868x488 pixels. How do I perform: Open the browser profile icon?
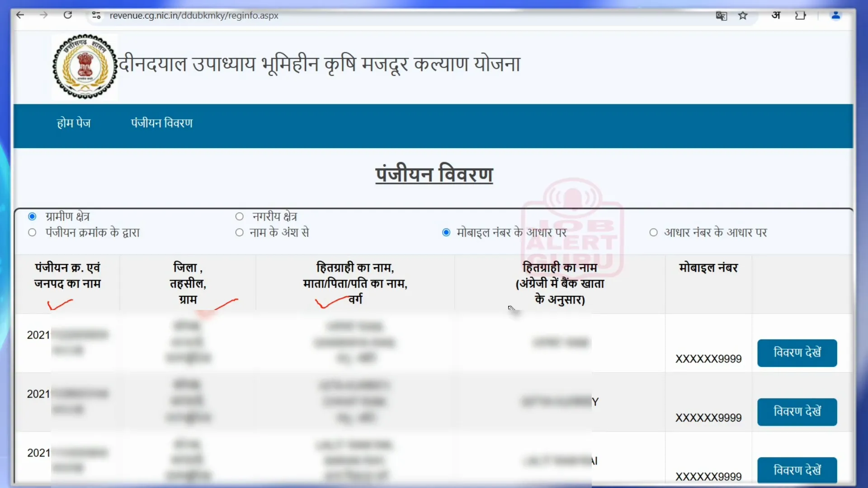836,15
